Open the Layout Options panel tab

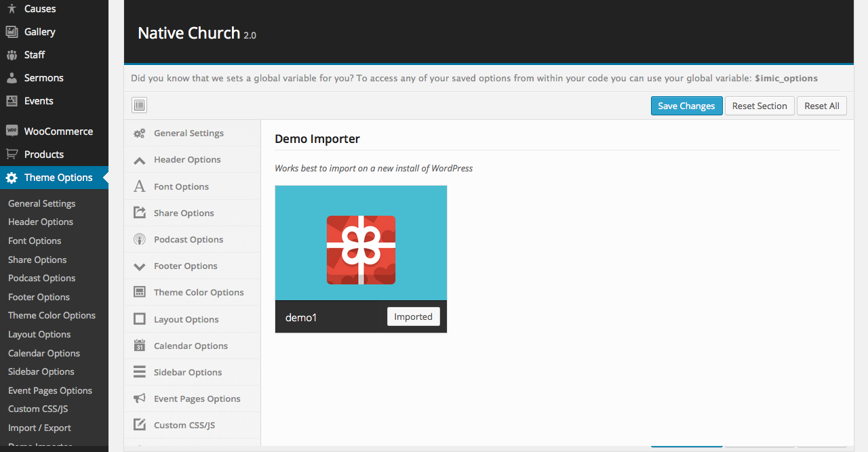[x=186, y=319]
